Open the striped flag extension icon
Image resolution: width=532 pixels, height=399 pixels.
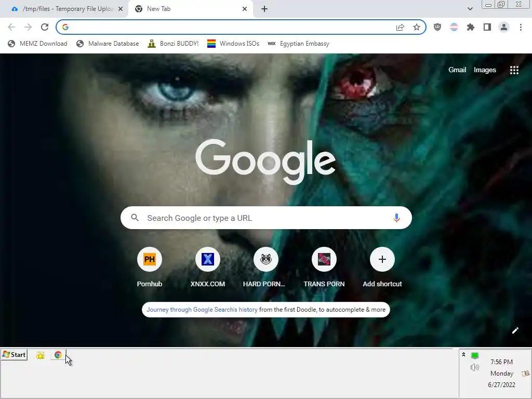(x=454, y=27)
